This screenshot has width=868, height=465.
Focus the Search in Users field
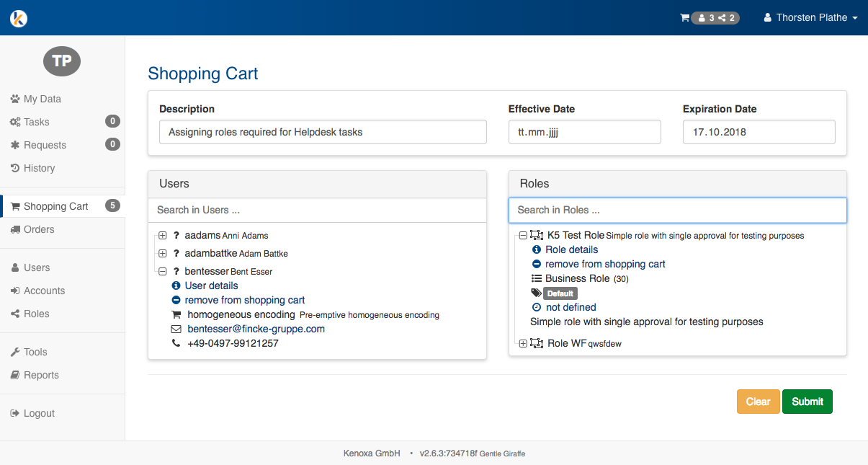click(317, 210)
